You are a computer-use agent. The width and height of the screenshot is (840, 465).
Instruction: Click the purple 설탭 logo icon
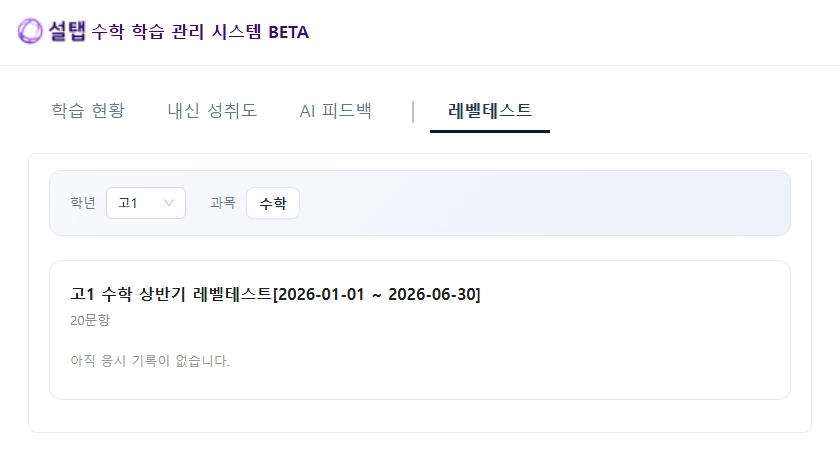click(30, 31)
